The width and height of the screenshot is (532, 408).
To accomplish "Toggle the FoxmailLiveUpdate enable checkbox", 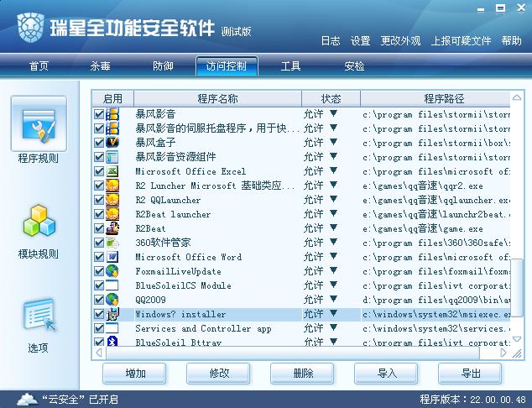I will pos(99,271).
